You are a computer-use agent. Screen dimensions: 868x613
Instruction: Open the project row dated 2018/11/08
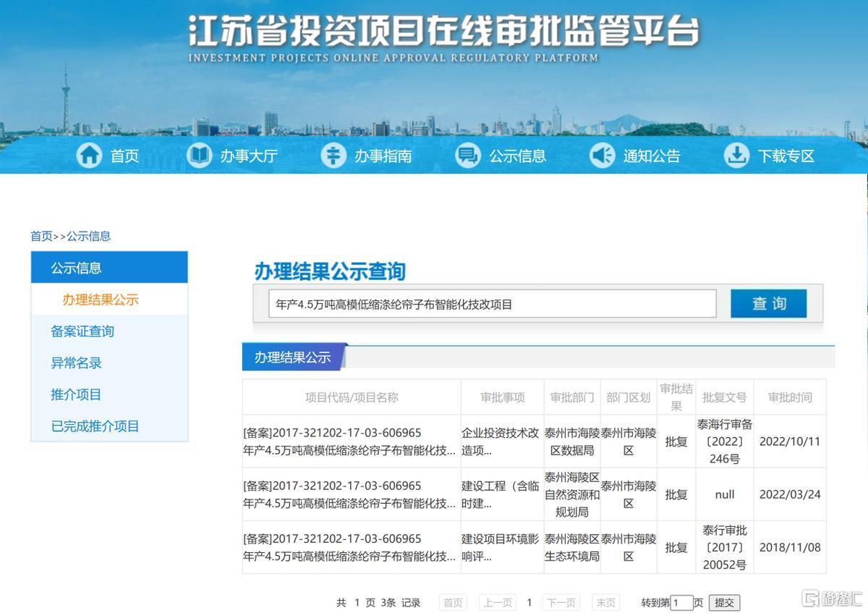(x=534, y=547)
